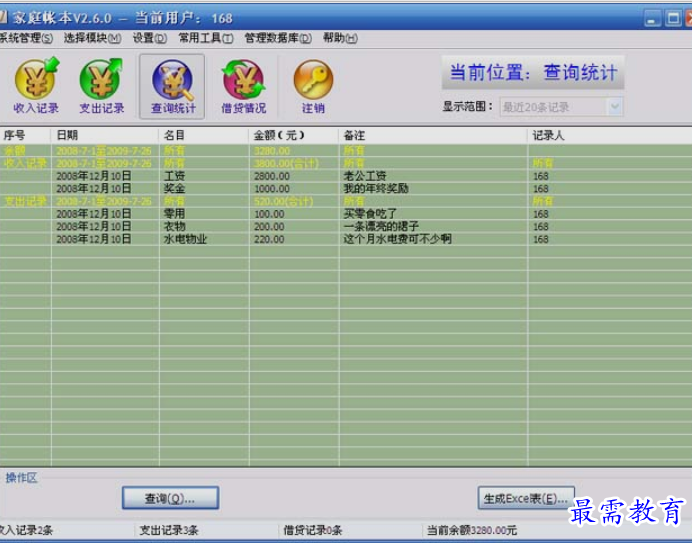Open the 借贷情况 loan status icon
Screen dimensions: 692x543
click(x=243, y=86)
